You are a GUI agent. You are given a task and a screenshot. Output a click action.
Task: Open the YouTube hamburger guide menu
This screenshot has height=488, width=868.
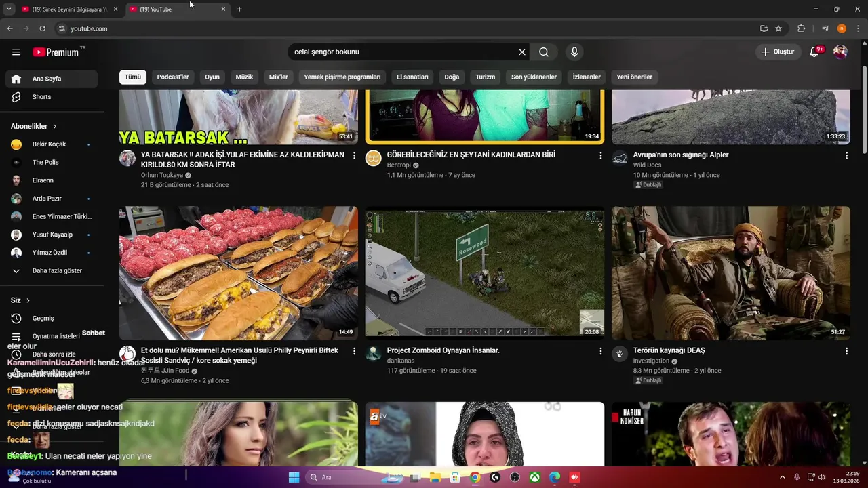pyautogui.click(x=16, y=52)
